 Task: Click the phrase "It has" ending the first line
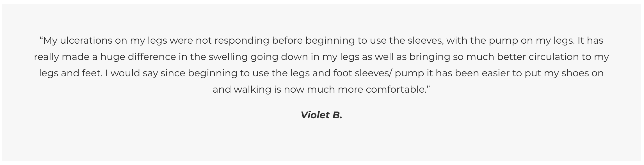coord(590,41)
